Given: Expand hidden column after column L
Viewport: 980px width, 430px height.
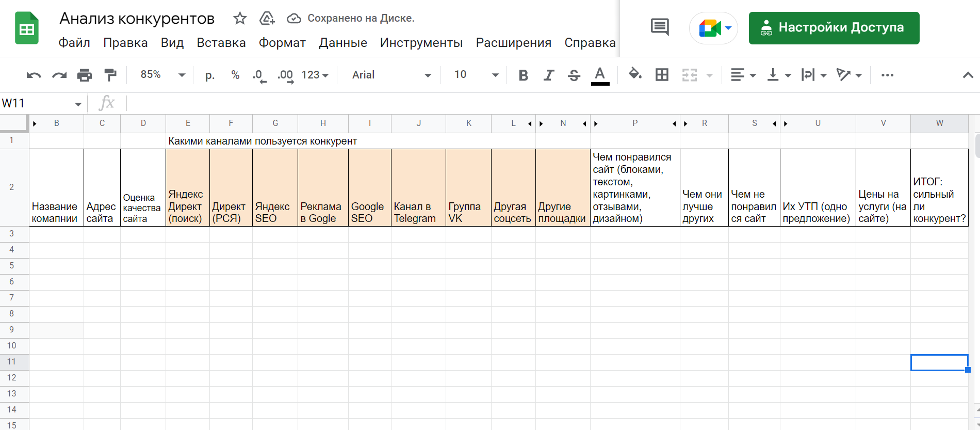Looking at the screenshot, I should coord(529,124).
